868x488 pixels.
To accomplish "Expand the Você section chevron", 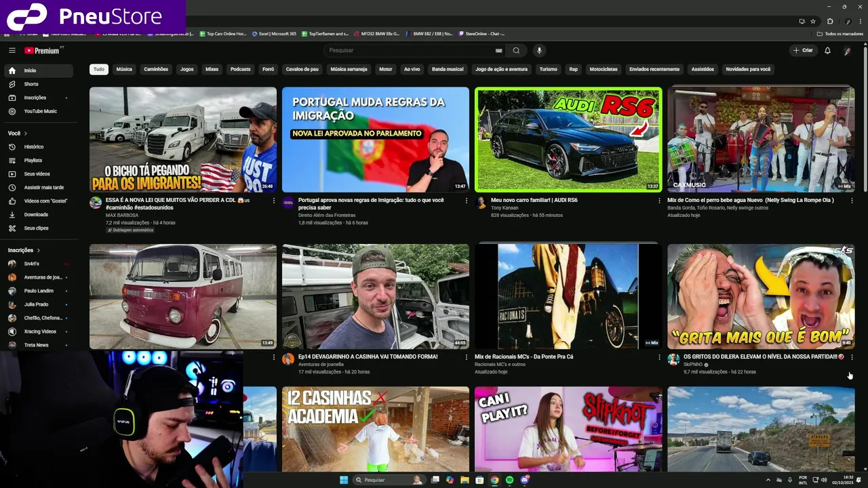I will pyautogui.click(x=26, y=134).
